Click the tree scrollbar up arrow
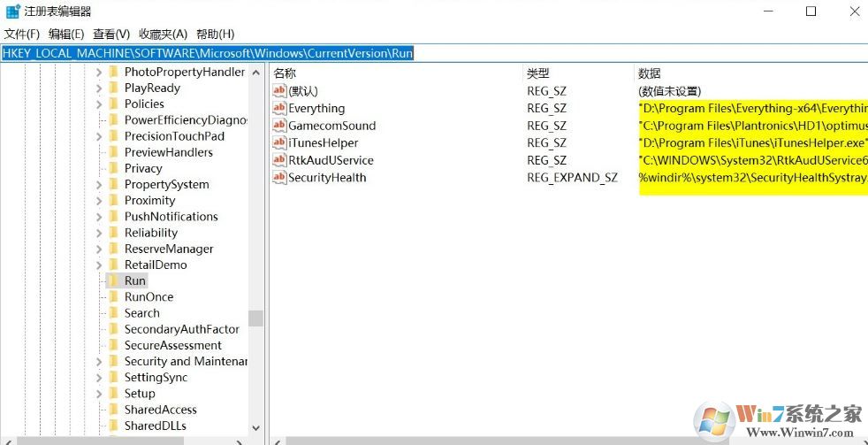868x445 pixels. coord(255,72)
